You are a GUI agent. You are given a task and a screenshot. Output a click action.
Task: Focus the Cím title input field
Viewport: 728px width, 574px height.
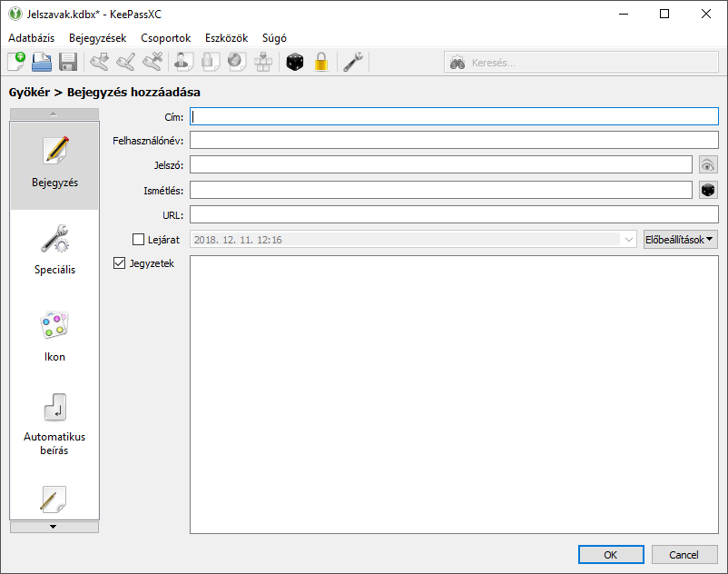click(454, 116)
